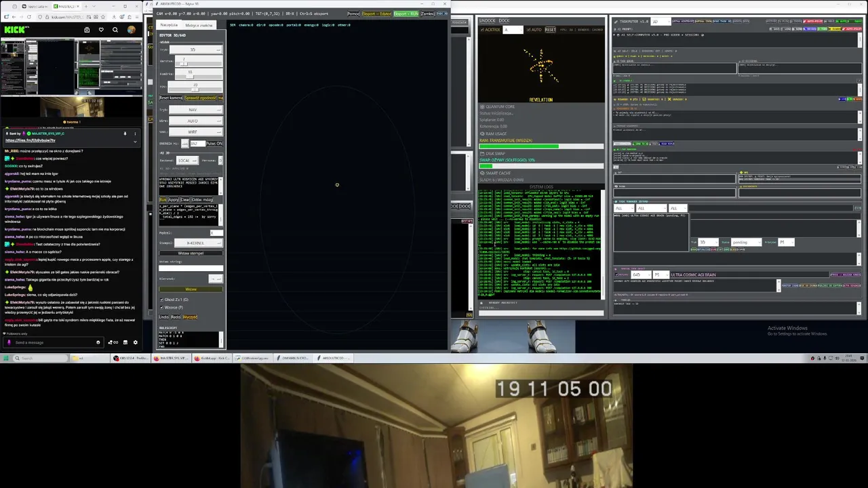Click the Wyczyść button
This screenshot has height=488, width=868.
pos(190,317)
